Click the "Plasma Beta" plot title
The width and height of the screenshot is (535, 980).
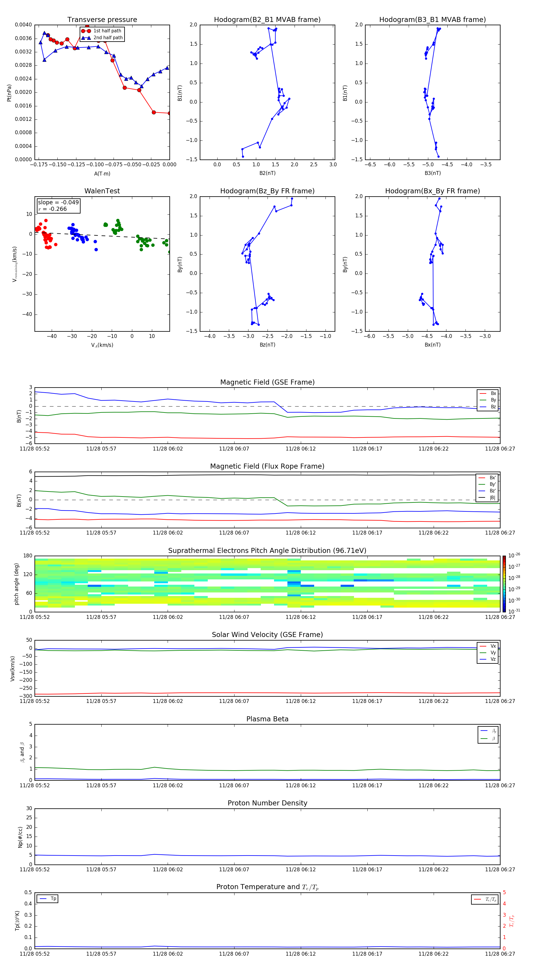pyautogui.click(x=267, y=719)
